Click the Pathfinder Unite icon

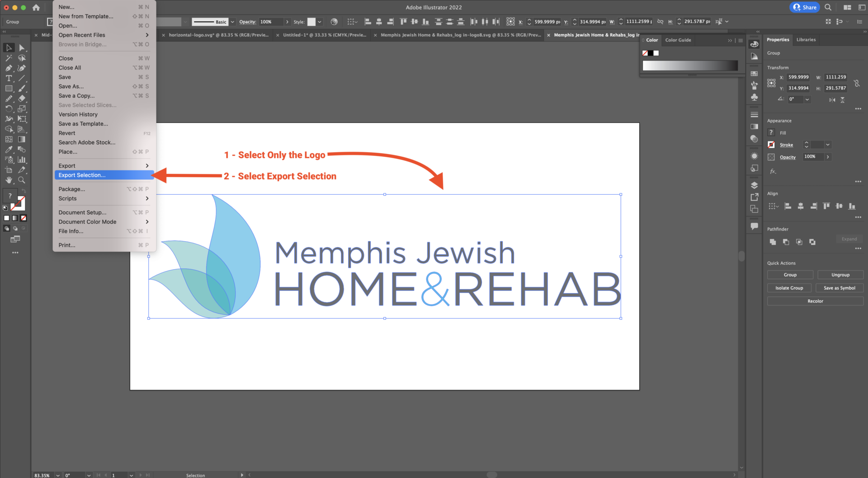tap(773, 242)
